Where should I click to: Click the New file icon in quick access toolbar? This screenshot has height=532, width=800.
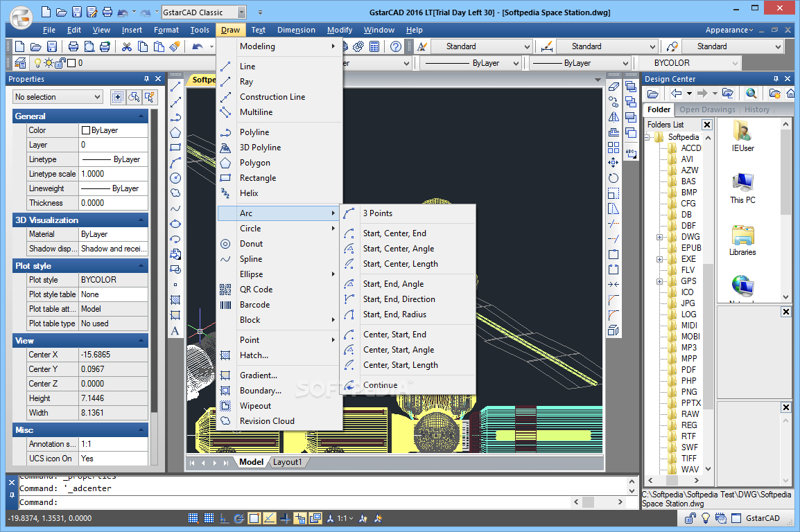click(46, 12)
